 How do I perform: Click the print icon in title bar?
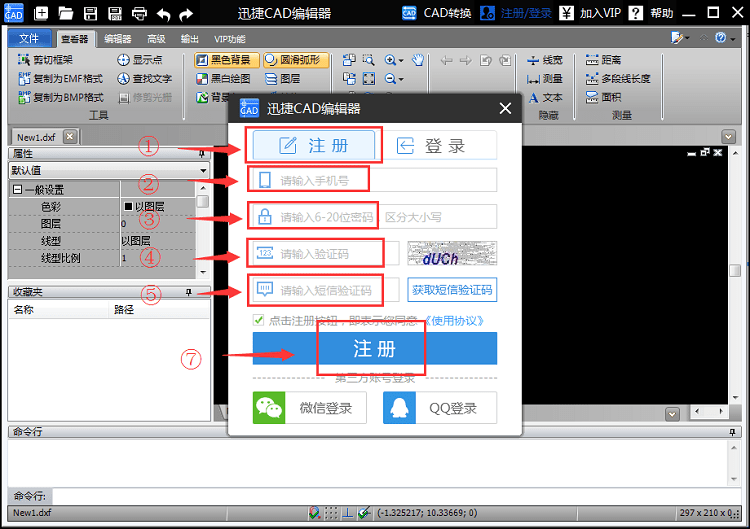coord(139,13)
